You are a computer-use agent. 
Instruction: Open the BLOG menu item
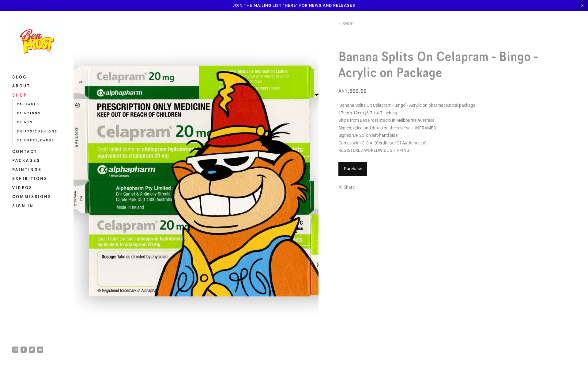[20, 77]
